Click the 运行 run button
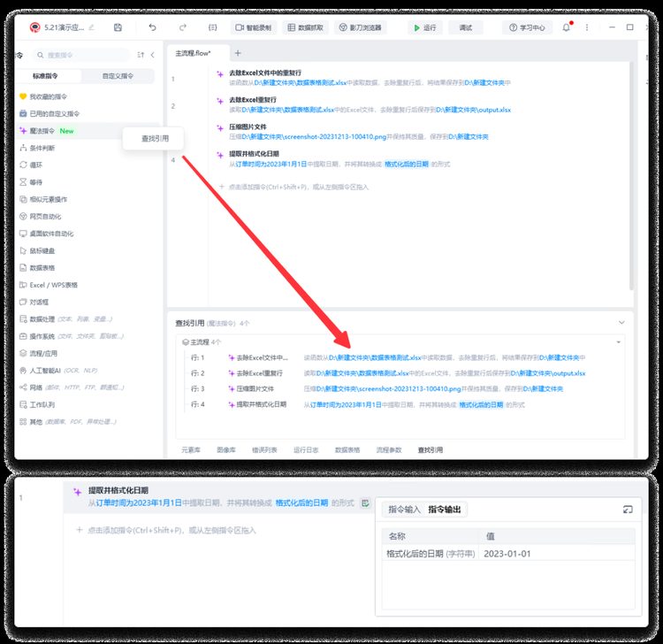The image size is (663, 644). click(x=425, y=27)
